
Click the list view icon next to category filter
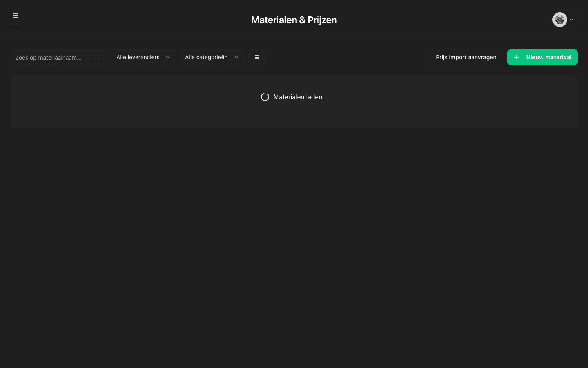pos(256,57)
